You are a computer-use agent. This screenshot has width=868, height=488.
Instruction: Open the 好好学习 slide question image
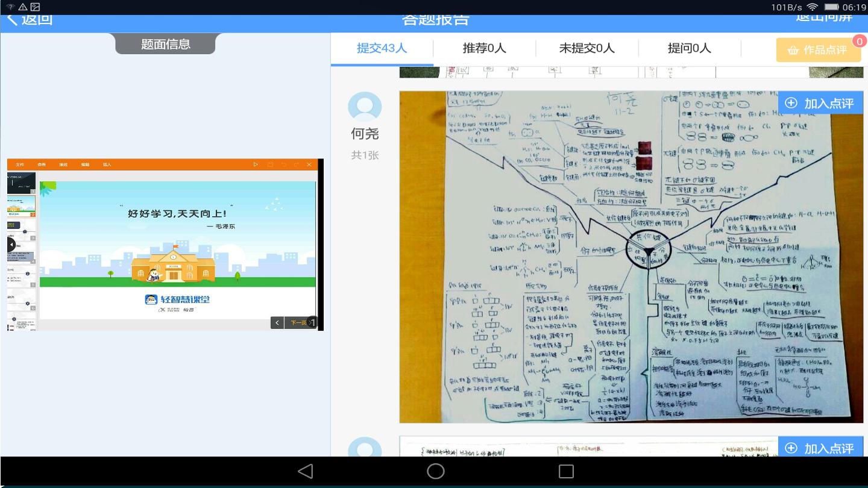165,245
